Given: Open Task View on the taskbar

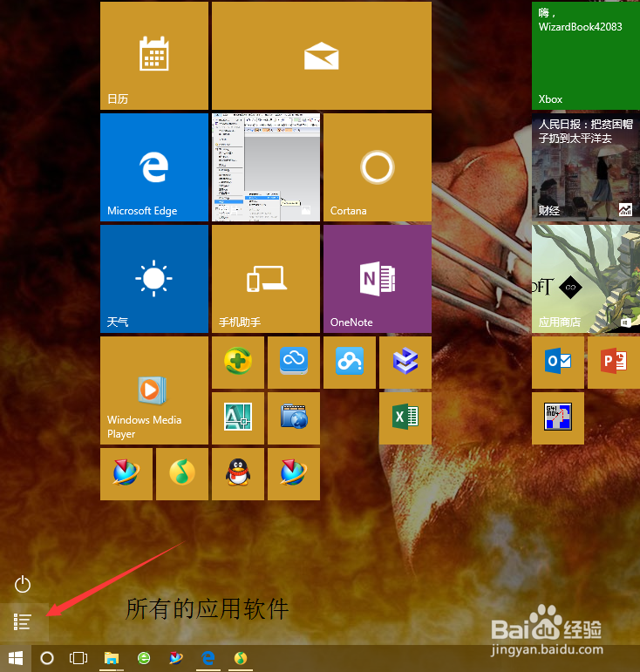Looking at the screenshot, I should coord(78,658).
